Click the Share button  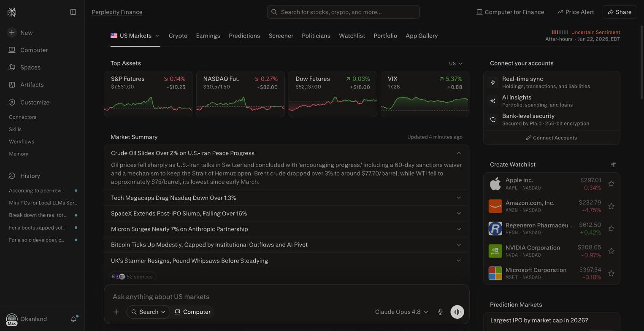pyautogui.click(x=620, y=12)
